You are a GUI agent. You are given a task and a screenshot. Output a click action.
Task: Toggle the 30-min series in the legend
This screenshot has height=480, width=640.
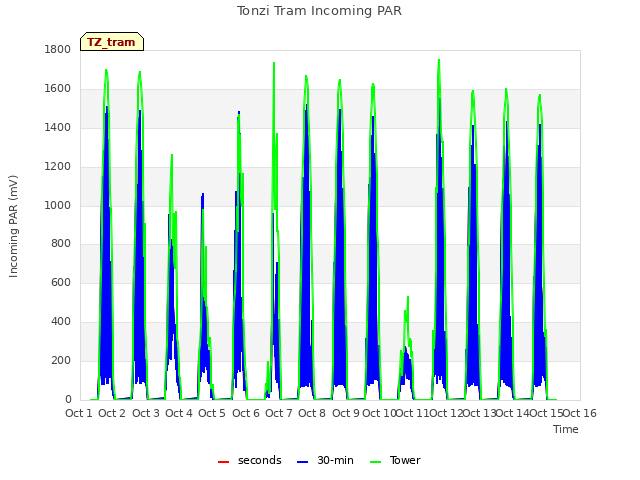click(x=325, y=460)
